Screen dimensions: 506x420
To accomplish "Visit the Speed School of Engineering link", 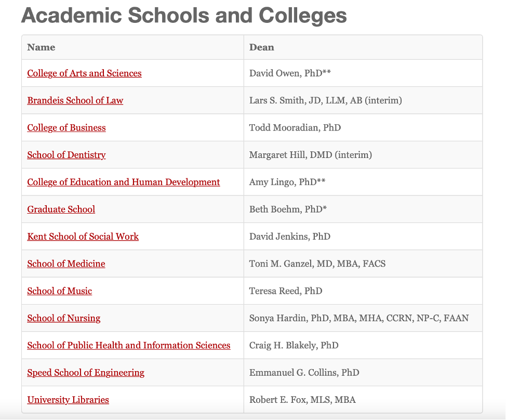I will (x=86, y=373).
